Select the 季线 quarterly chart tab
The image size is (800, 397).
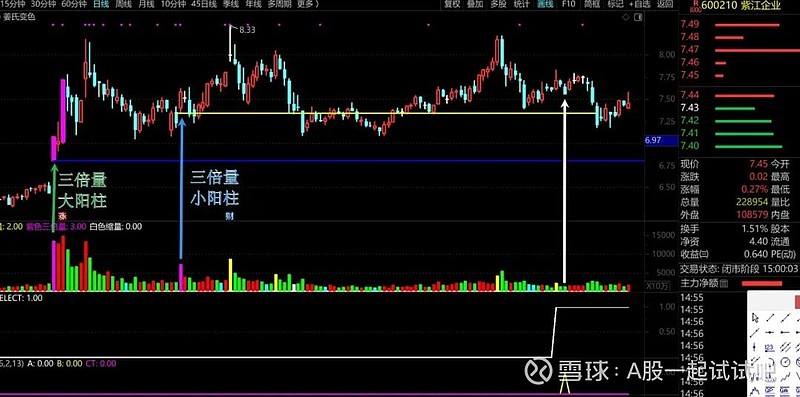pyautogui.click(x=231, y=4)
